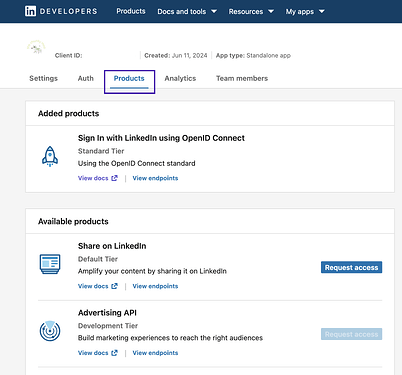Click the Client ID label

(68, 55)
